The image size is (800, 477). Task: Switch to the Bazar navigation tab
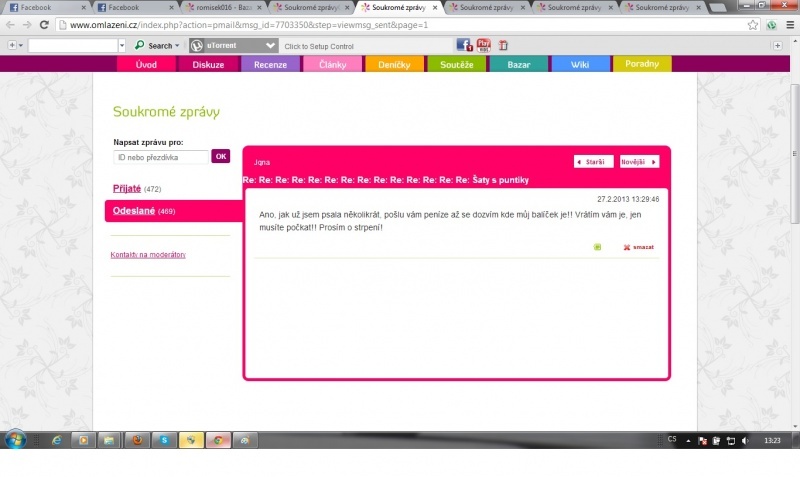[x=519, y=64]
